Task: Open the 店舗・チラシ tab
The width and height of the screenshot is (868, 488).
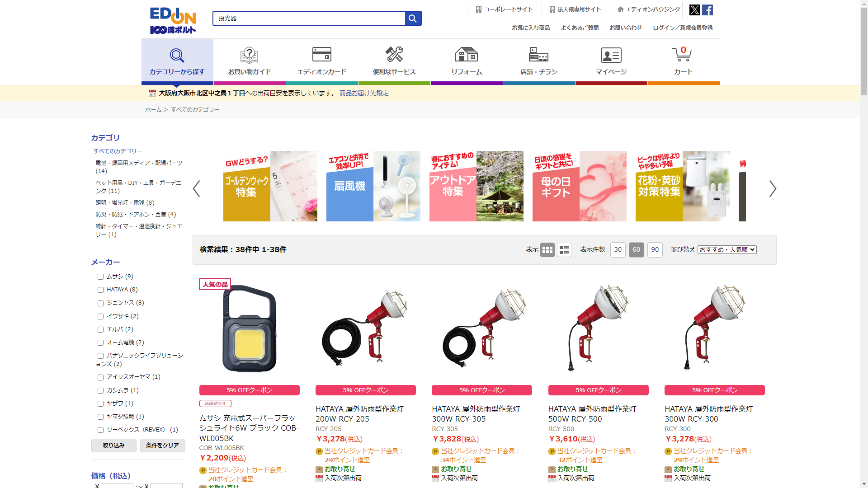Action: point(539,61)
